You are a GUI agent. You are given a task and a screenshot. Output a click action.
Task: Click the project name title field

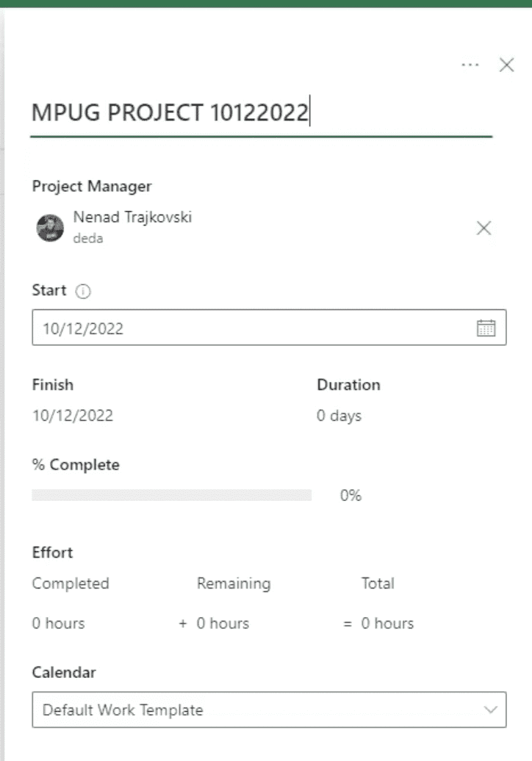coord(261,112)
